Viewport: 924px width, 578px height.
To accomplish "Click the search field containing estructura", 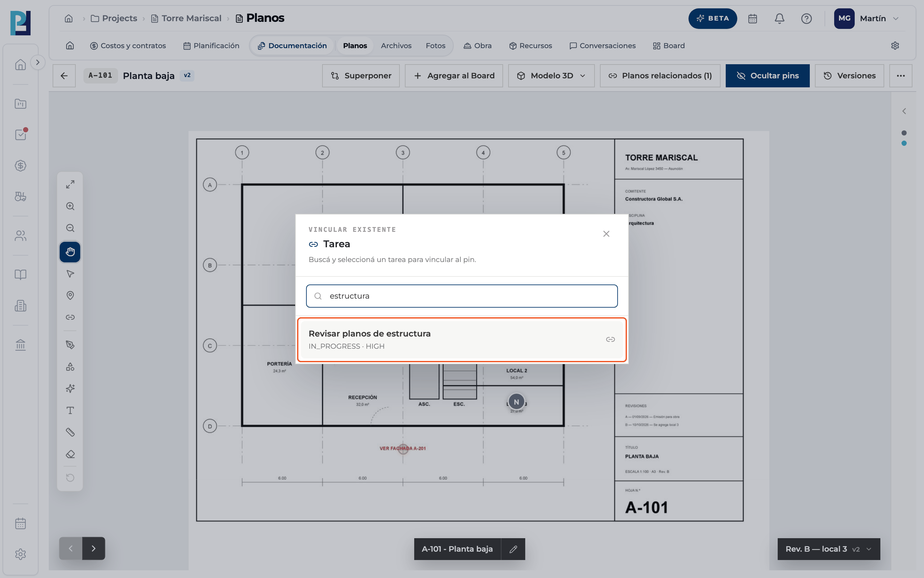I will pyautogui.click(x=462, y=296).
